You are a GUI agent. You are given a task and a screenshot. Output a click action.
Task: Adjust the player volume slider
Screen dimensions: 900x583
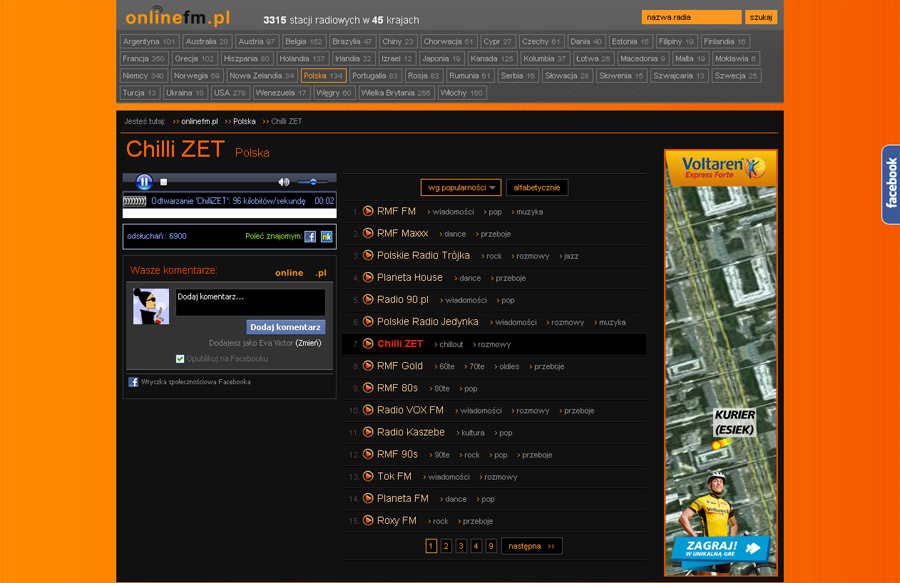(x=313, y=182)
